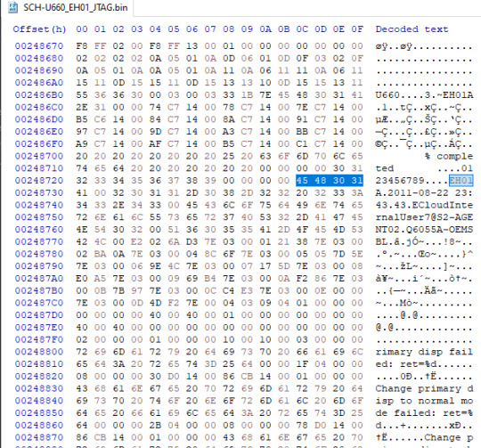481x448 pixels.
Task: Select offset row 00248720
Action: pos(39,181)
